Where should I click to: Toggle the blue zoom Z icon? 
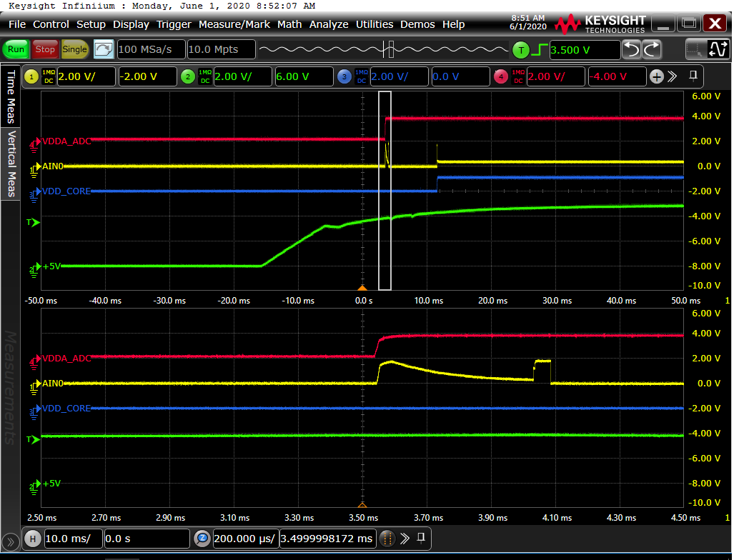(x=202, y=539)
